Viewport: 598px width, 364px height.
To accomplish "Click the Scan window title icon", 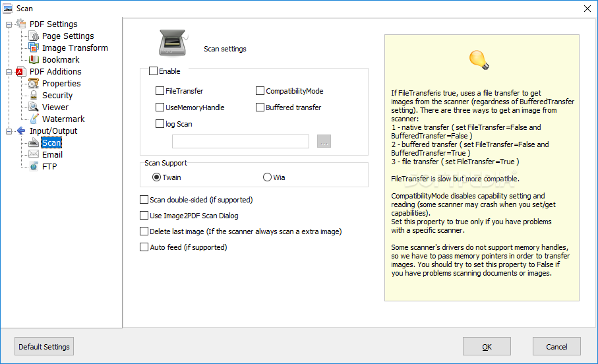I will pos(8,9).
